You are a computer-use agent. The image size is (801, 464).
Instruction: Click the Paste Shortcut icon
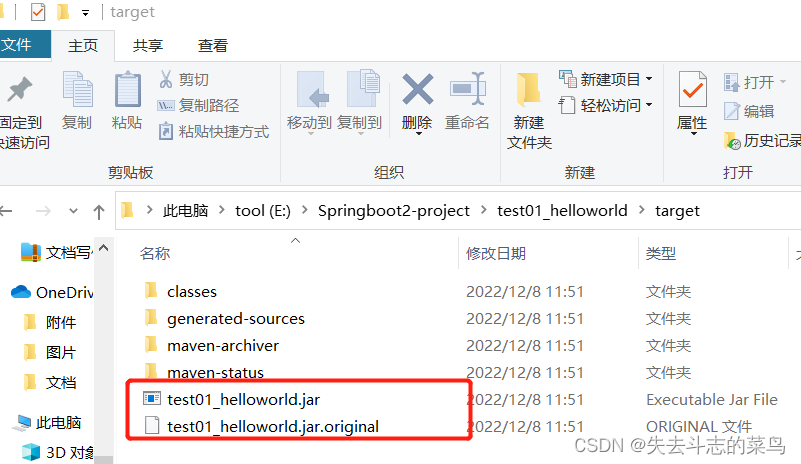[166, 131]
